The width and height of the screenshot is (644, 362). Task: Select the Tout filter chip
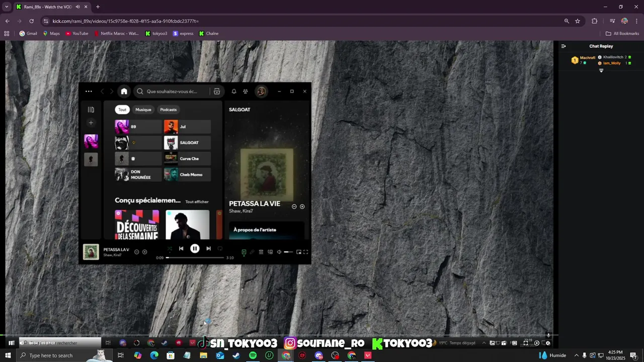pyautogui.click(x=122, y=110)
